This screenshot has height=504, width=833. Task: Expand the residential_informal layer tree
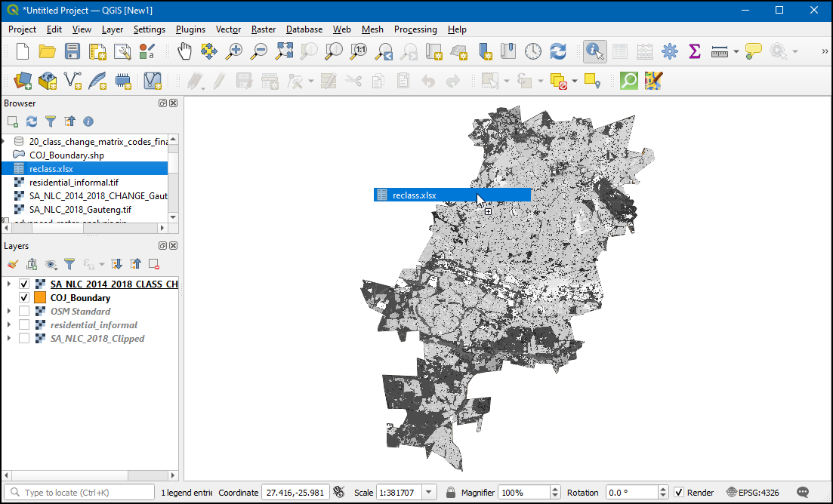pos(8,325)
